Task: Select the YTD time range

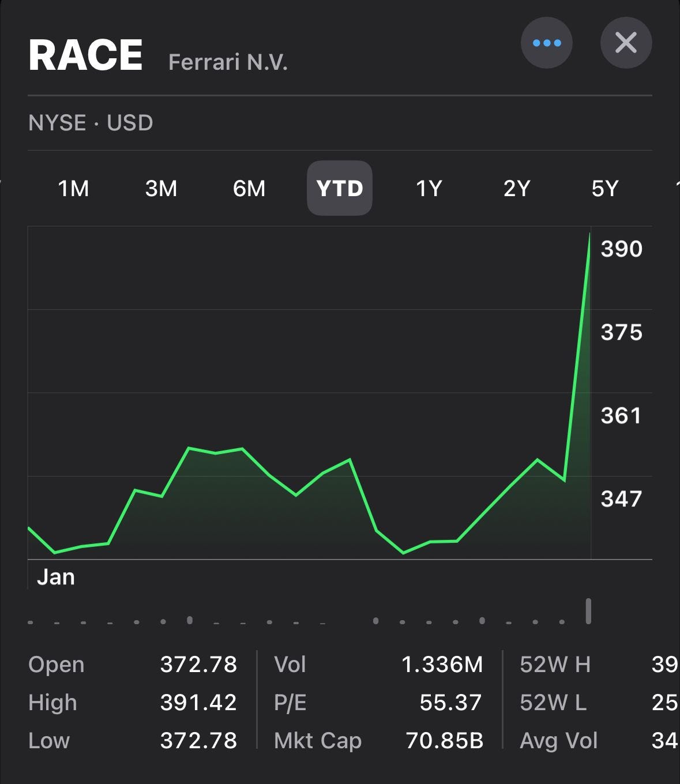Action: coord(340,188)
